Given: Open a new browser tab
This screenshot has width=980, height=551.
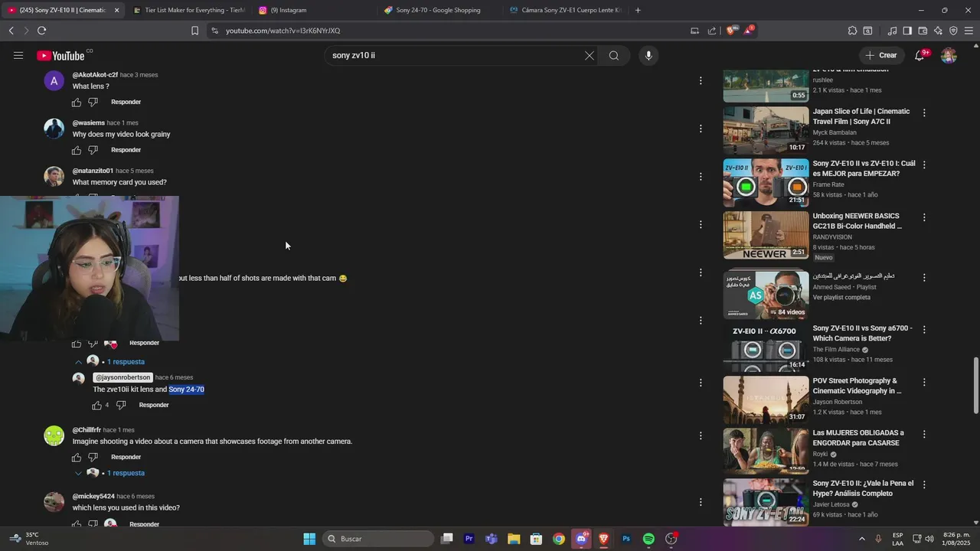Looking at the screenshot, I should coord(638,10).
